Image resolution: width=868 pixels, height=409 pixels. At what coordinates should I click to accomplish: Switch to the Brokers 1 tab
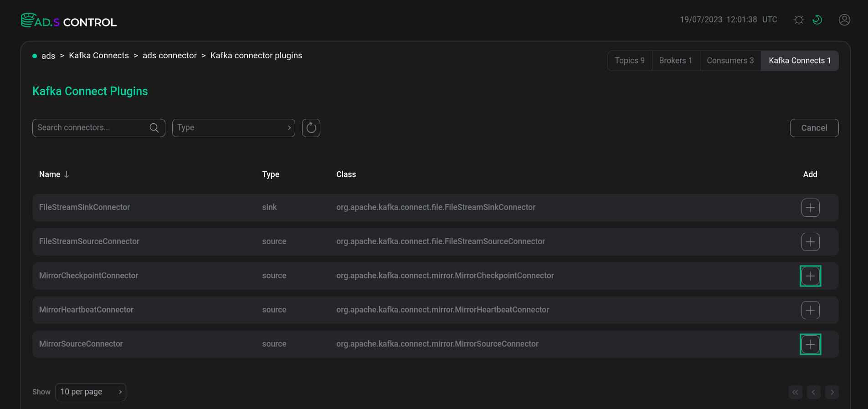click(x=676, y=61)
